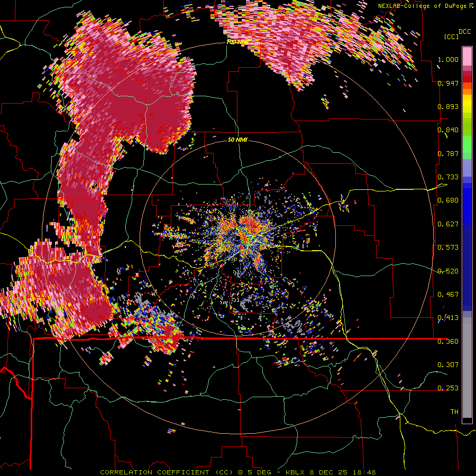Click the TH label beside the color bar
This screenshot has height=476, width=476.
coord(454,412)
